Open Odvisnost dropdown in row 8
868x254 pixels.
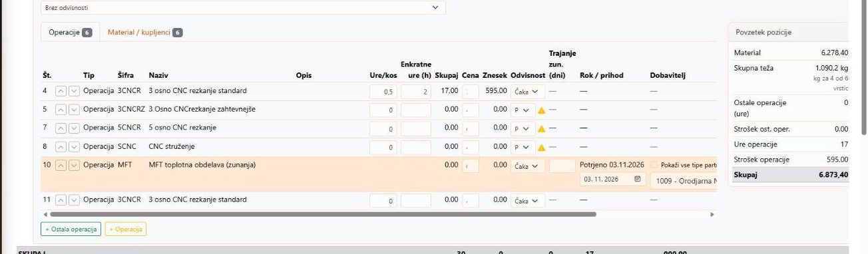pyautogui.click(x=523, y=148)
